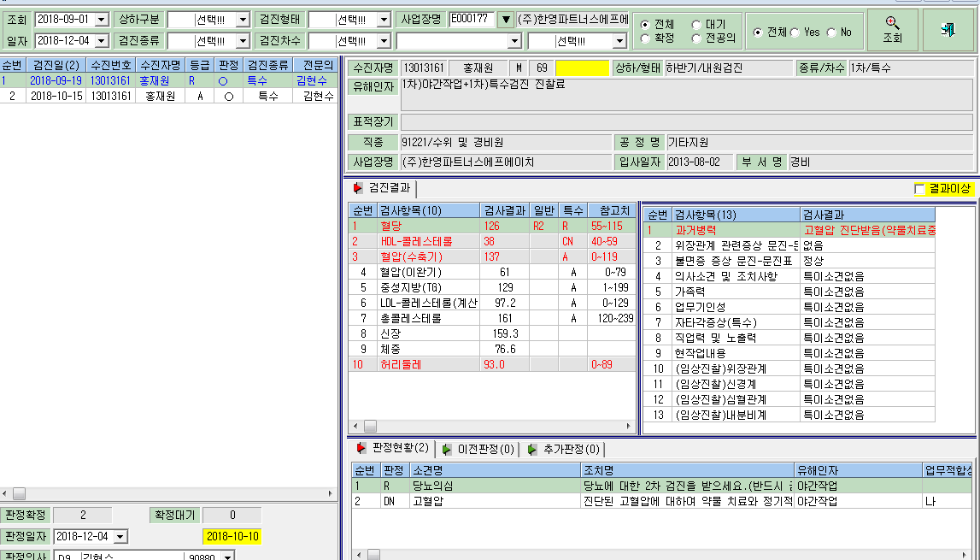Click the yellow field beside age 69
This screenshot has width=980, height=560.
pos(582,68)
